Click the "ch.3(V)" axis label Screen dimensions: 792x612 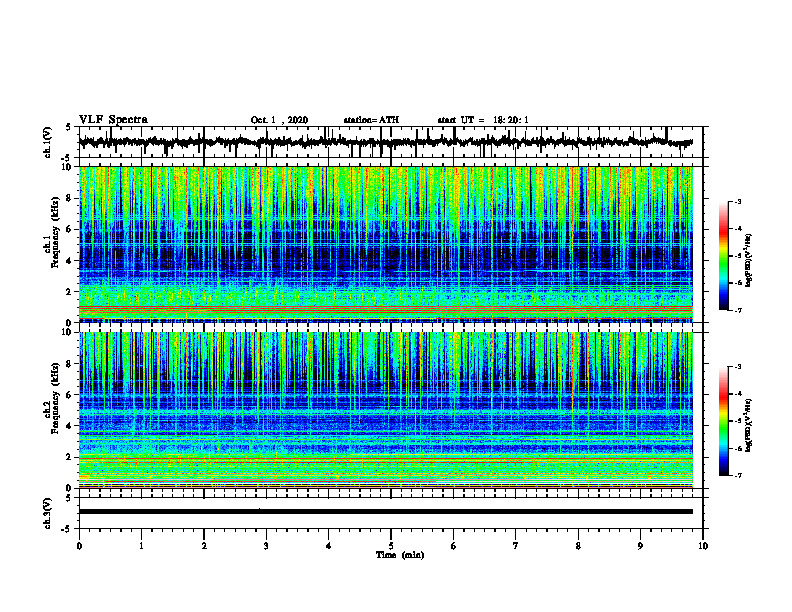click(48, 513)
